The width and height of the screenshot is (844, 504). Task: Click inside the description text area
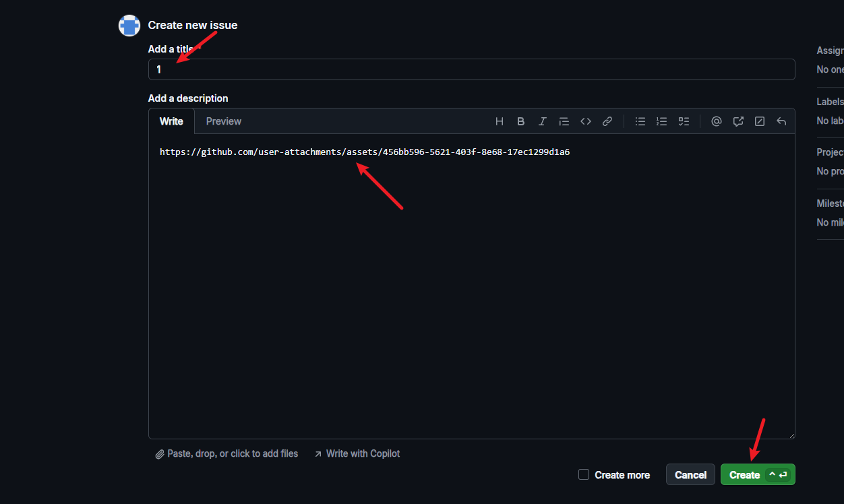click(472, 286)
